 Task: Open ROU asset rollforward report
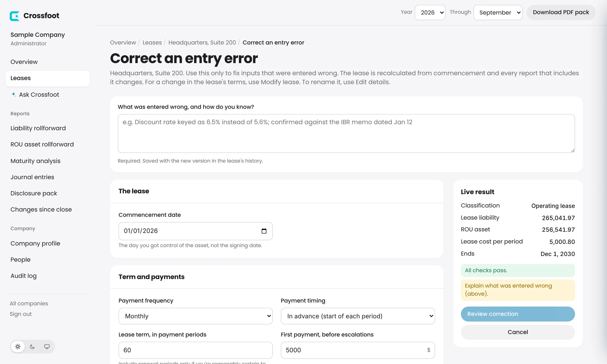[48, 144]
